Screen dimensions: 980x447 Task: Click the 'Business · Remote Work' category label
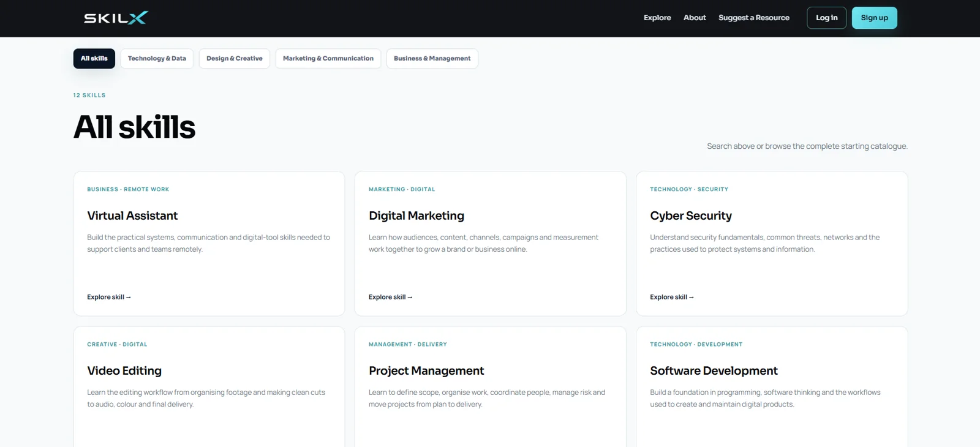(x=128, y=189)
